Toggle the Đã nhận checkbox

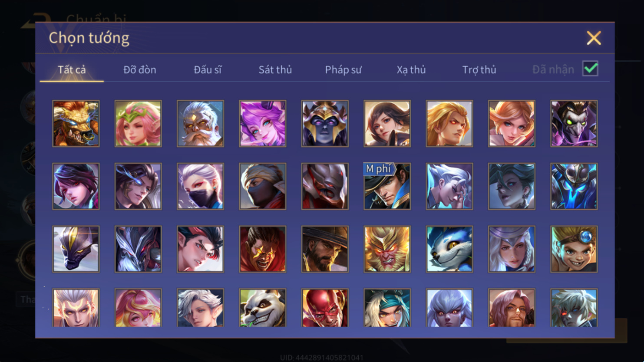tap(590, 69)
